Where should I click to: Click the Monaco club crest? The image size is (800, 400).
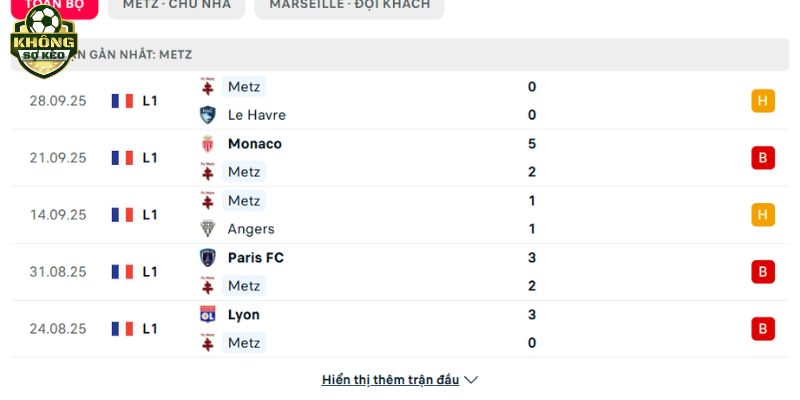[x=208, y=144]
